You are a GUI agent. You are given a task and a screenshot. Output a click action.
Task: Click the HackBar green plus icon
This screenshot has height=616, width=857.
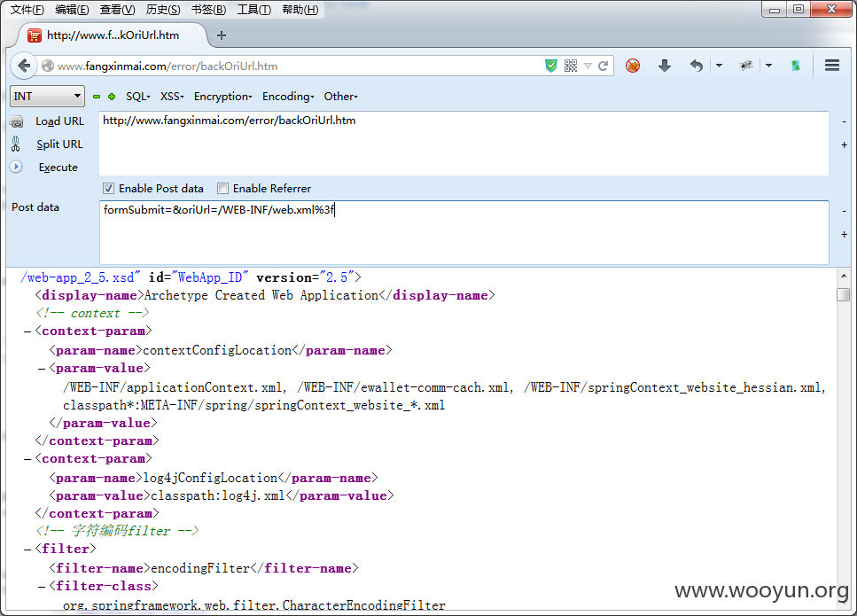click(x=112, y=97)
